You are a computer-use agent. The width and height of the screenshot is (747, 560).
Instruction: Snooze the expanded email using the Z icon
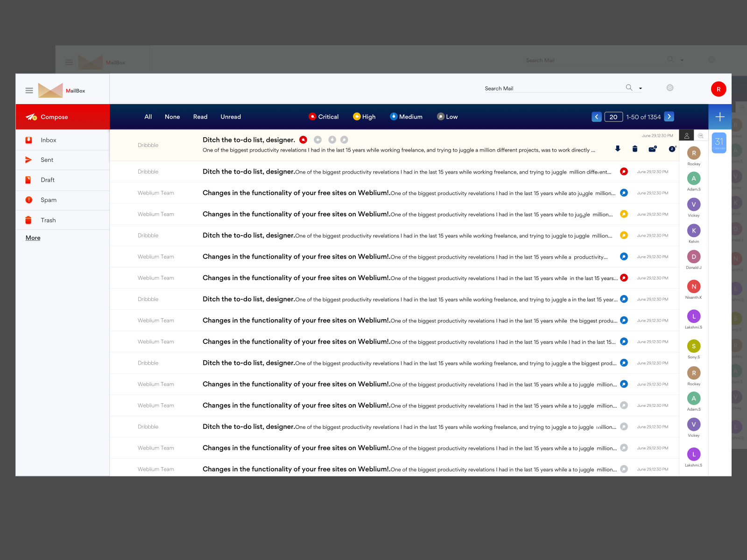671,148
